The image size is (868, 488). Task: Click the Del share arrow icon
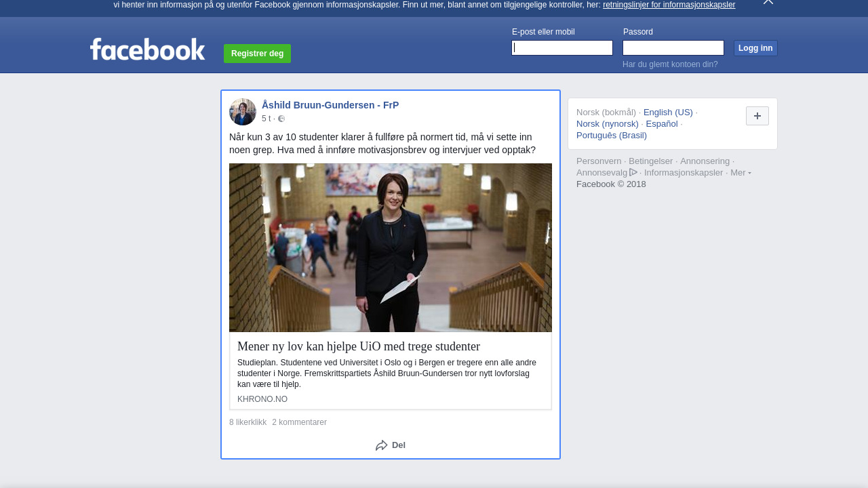click(x=382, y=445)
